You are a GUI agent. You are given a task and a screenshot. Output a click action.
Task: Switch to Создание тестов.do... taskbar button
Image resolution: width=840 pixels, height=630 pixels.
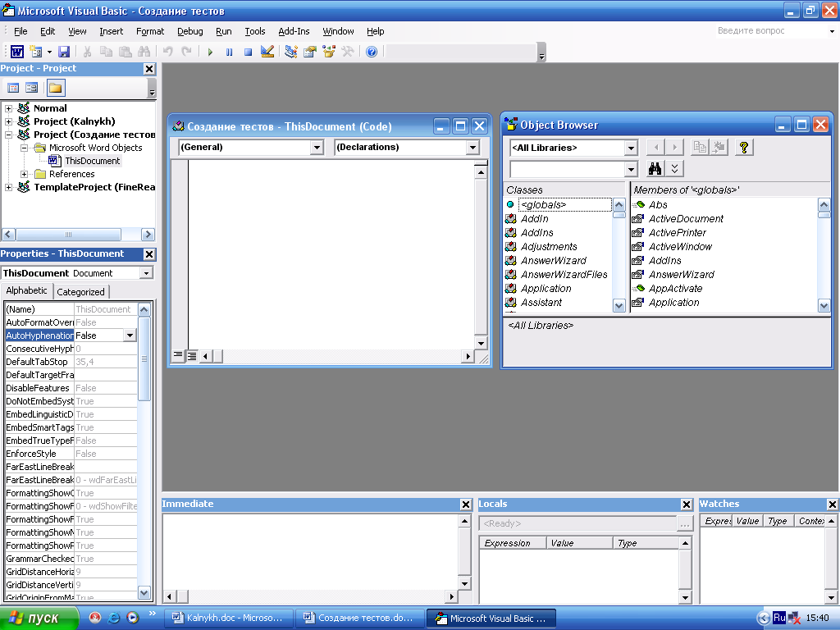coord(361,618)
